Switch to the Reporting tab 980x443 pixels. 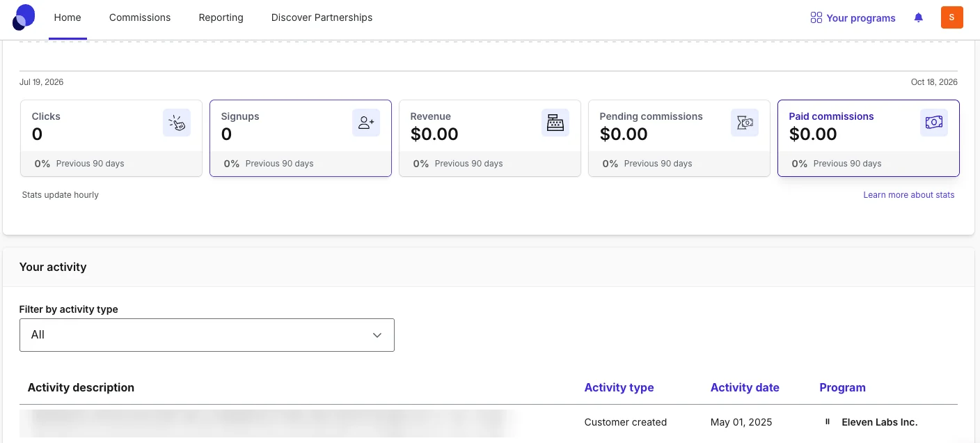click(221, 18)
